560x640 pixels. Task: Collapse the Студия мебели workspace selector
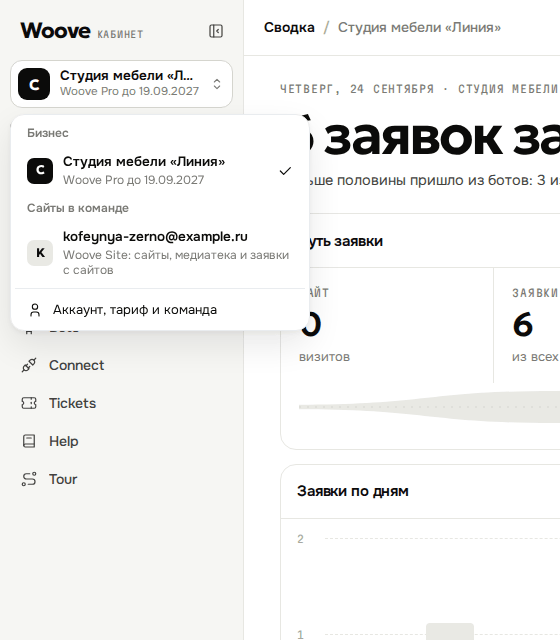point(122,84)
